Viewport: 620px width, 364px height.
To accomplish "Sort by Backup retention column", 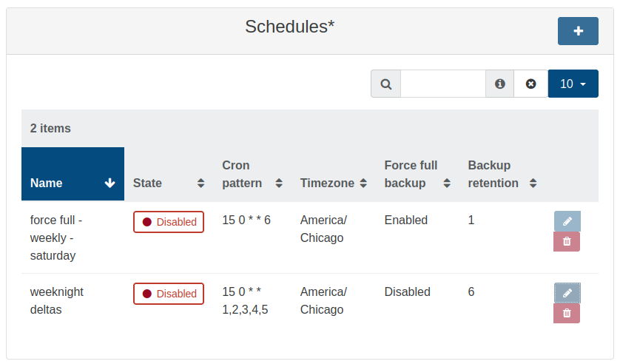I will tap(502, 175).
